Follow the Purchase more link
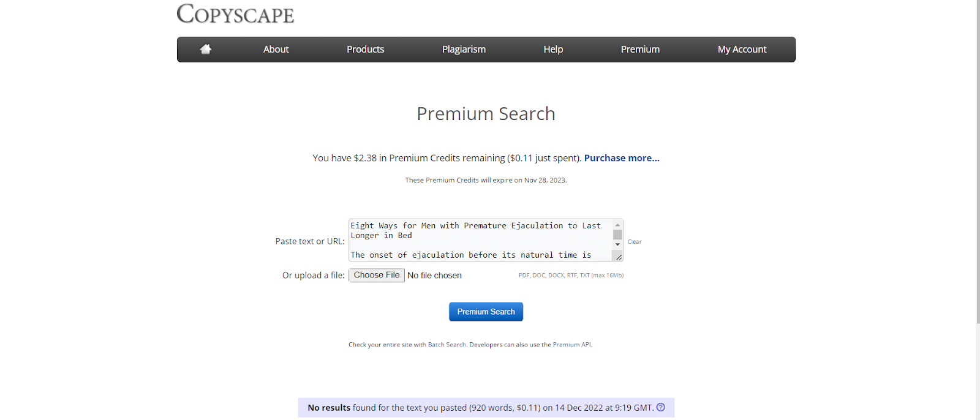This screenshot has height=420, width=980. (x=622, y=158)
